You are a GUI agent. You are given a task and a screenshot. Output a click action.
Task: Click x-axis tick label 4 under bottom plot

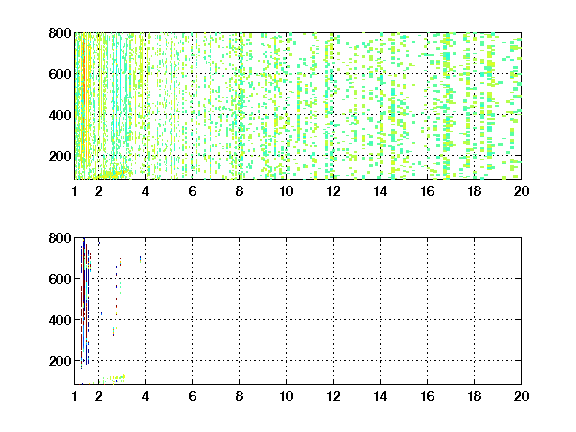pyautogui.click(x=145, y=396)
